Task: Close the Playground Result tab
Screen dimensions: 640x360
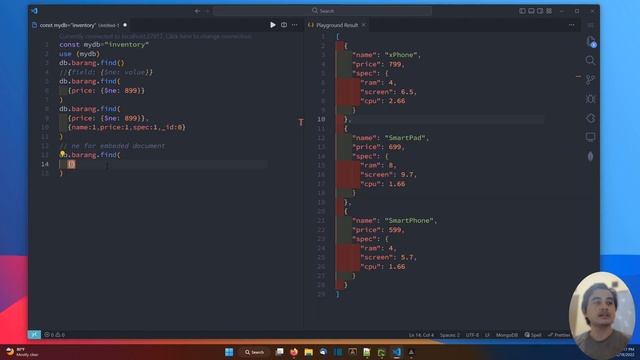Action: click(x=364, y=25)
